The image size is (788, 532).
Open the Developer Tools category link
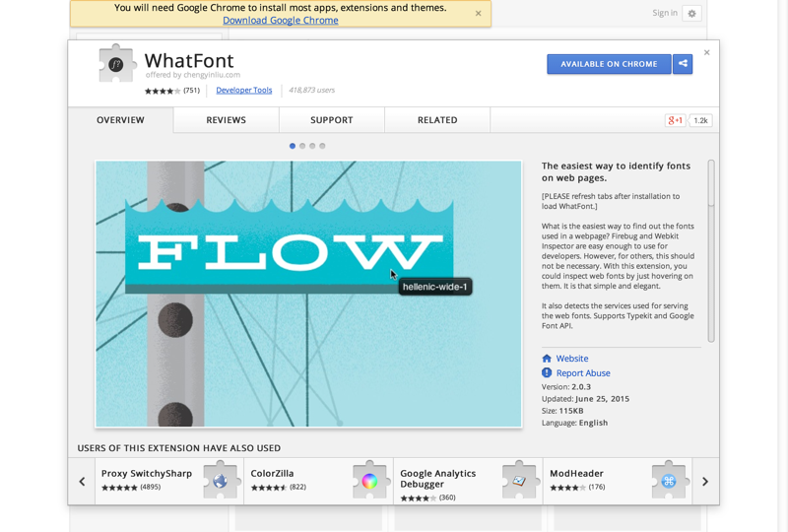pyautogui.click(x=243, y=90)
